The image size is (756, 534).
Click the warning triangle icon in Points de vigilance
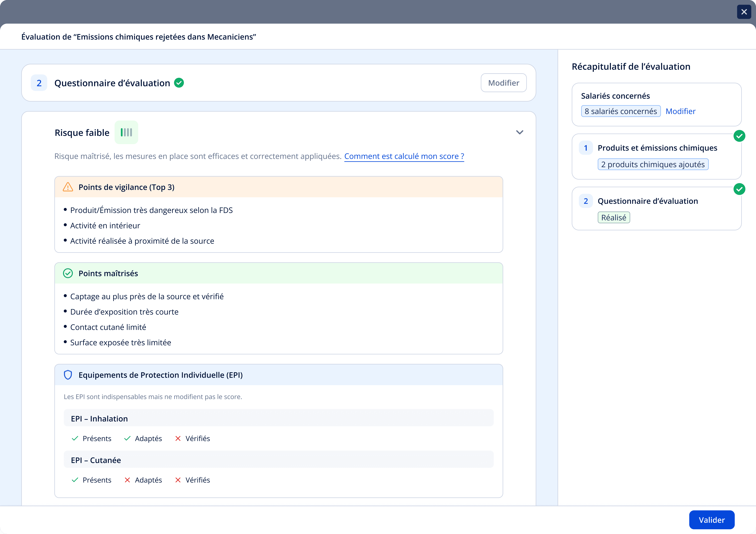(68, 187)
